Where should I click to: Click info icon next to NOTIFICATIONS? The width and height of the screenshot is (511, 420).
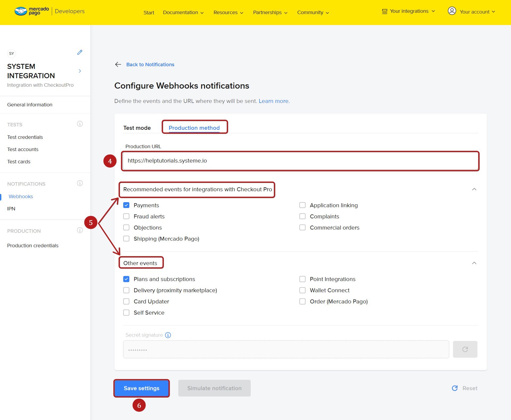tap(80, 183)
